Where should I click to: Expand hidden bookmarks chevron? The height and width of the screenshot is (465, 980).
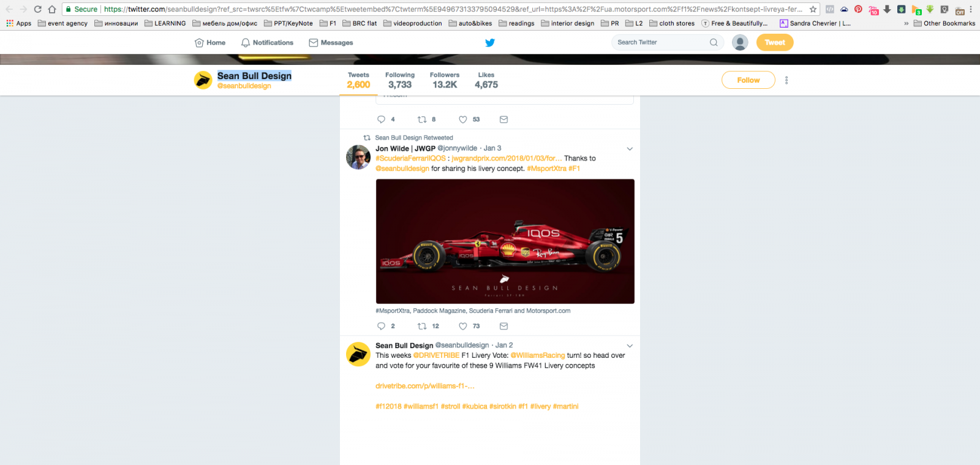coord(906,23)
